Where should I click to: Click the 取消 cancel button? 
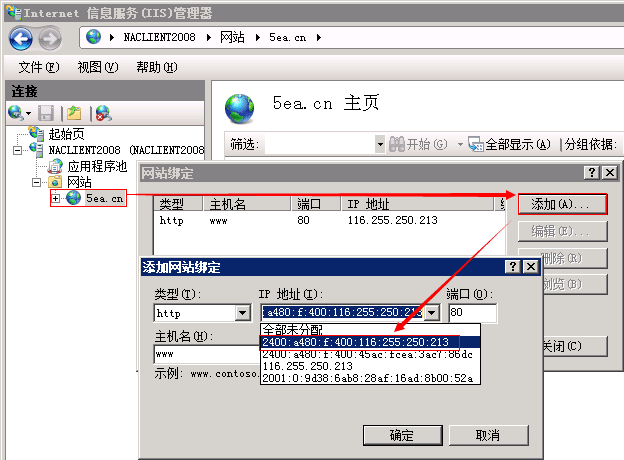(487, 435)
